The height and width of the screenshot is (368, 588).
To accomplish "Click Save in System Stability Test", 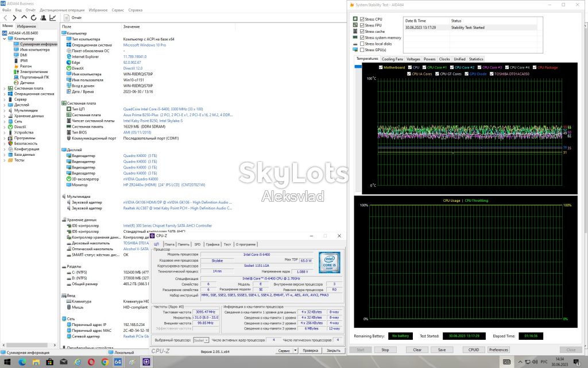I will pos(442,350).
